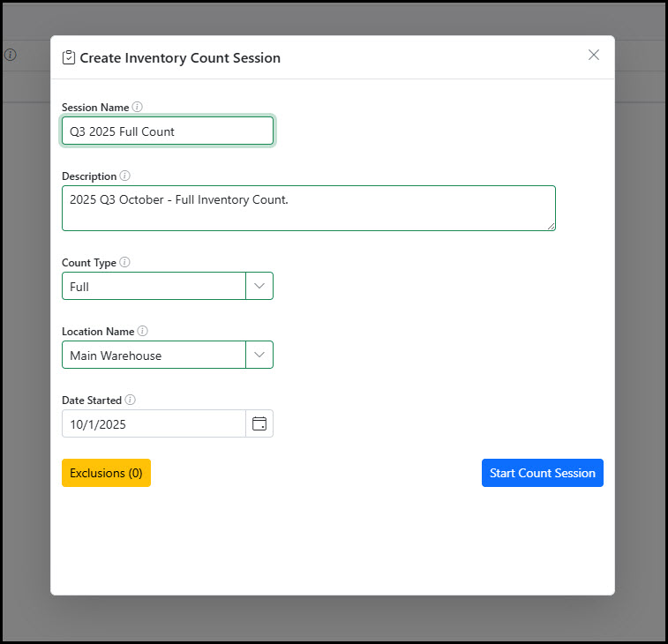This screenshot has width=668, height=644.
Task: Click the clipboard icon in the dialog title
Action: [69, 57]
